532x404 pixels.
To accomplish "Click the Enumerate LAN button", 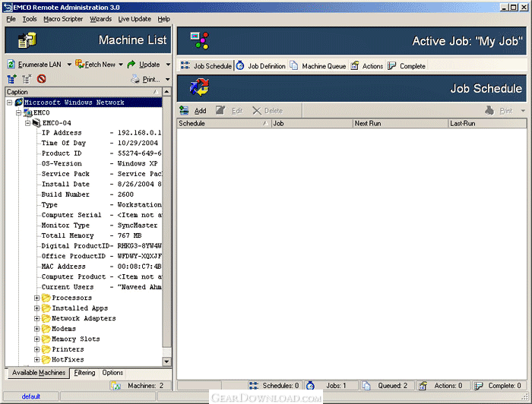I will point(34,65).
